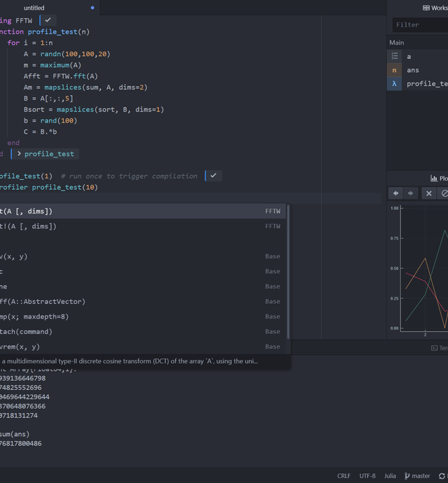Choose the 't(A [, dims])' FFTW autocomplete suggestion
This screenshot has height=483, width=448.
pyautogui.click(x=143, y=211)
